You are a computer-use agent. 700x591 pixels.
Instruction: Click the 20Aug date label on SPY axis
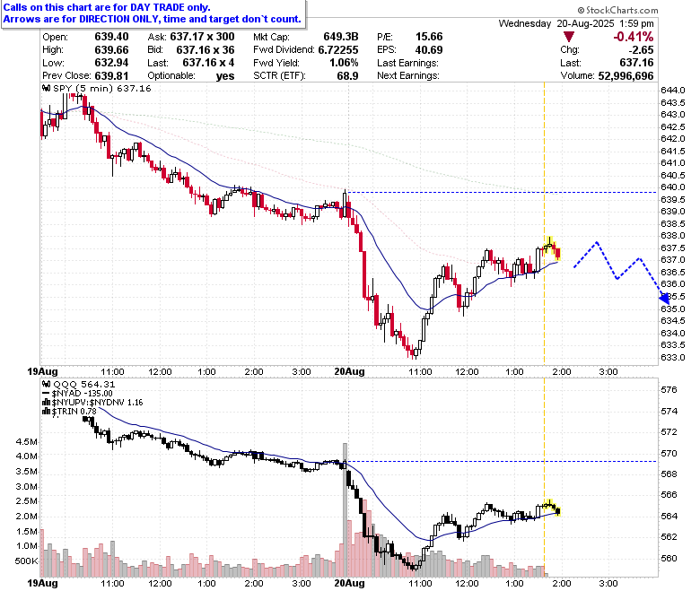coord(350,371)
